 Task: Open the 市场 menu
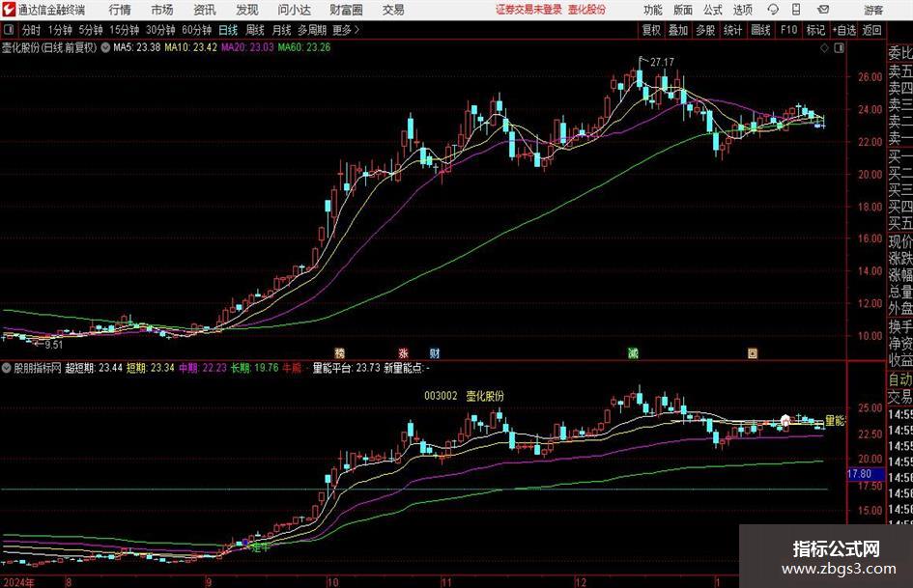(x=162, y=10)
